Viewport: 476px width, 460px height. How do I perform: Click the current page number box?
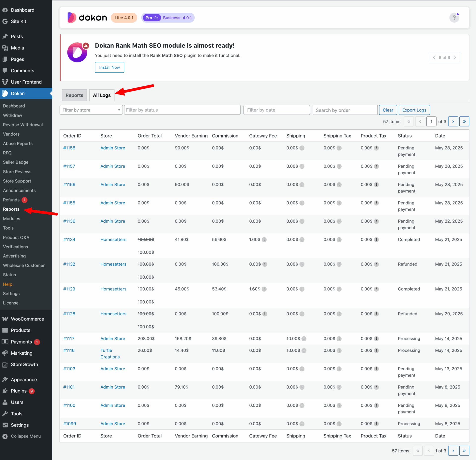pos(431,121)
